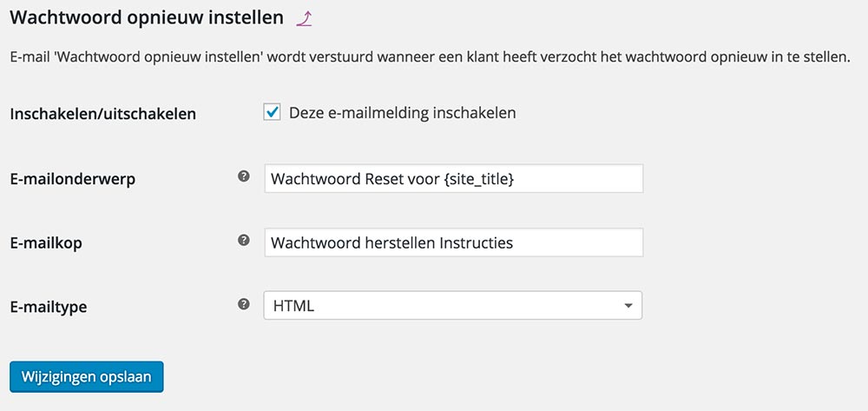The height and width of the screenshot is (411, 868).
Task: Click the 'Deze e-mailmelding inschakelen' checkbox label
Action: click(x=402, y=113)
